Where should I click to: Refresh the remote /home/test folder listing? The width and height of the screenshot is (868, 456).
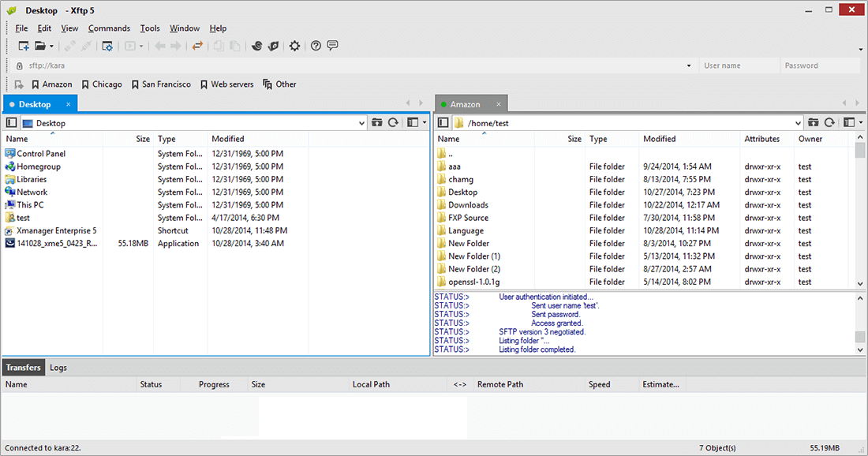829,123
